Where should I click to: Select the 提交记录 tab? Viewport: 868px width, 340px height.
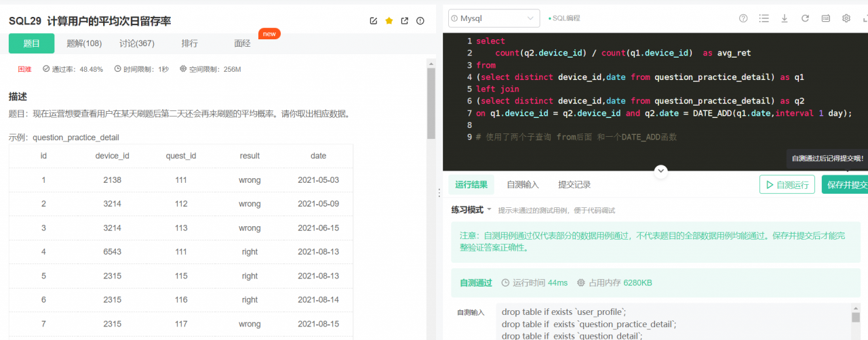(574, 184)
